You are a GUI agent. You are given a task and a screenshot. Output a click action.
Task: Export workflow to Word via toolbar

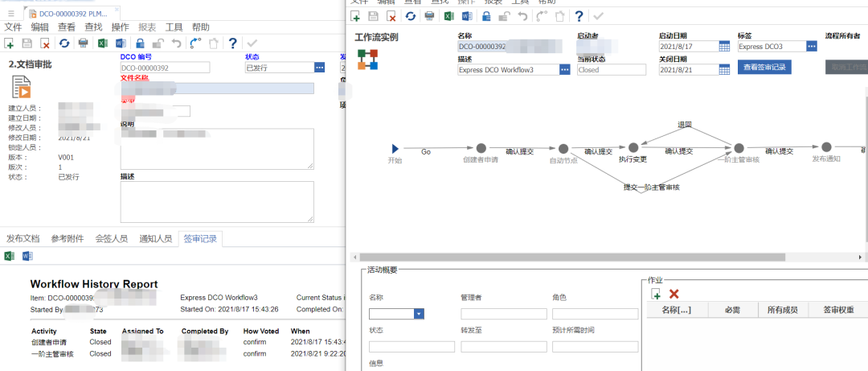[467, 16]
